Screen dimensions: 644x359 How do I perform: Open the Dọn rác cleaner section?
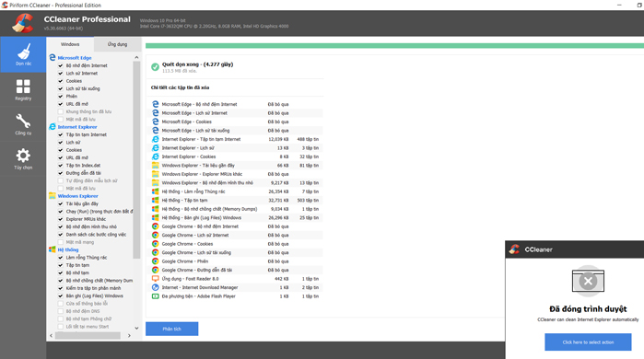click(x=23, y=54)
